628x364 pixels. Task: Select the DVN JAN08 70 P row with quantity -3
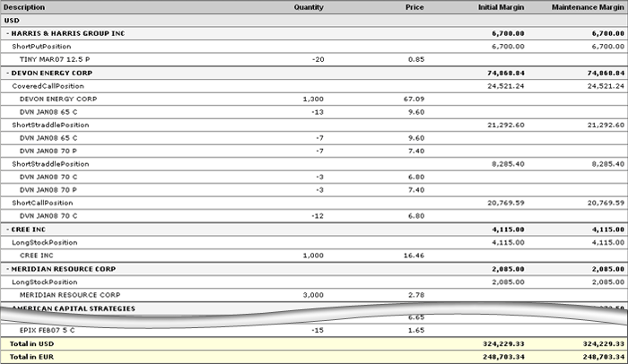[314, 190]
